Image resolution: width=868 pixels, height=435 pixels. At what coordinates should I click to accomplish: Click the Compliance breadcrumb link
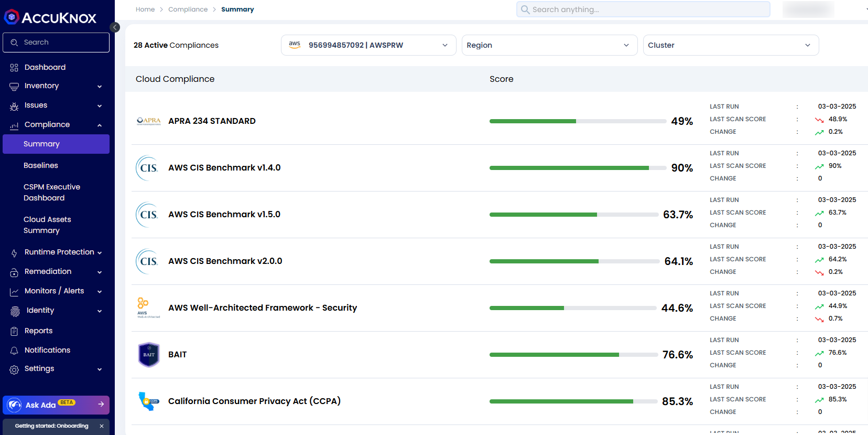click(188, 9)
